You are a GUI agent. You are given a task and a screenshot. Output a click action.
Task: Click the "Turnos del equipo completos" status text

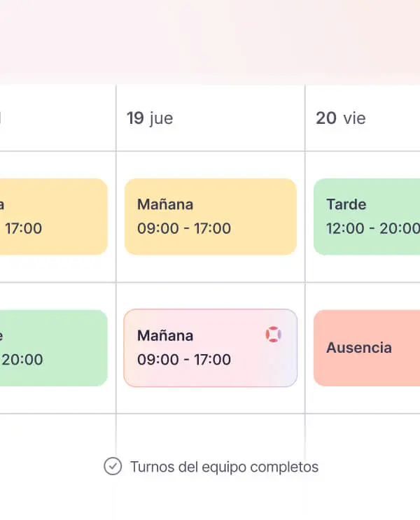coord(224,467)
